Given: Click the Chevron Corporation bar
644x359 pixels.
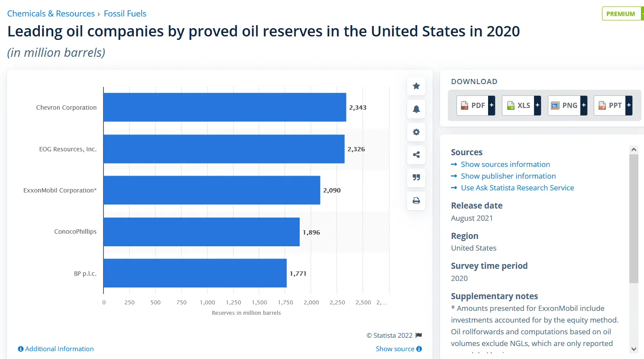Looking at the screenshot, I should tap(225, 107).
